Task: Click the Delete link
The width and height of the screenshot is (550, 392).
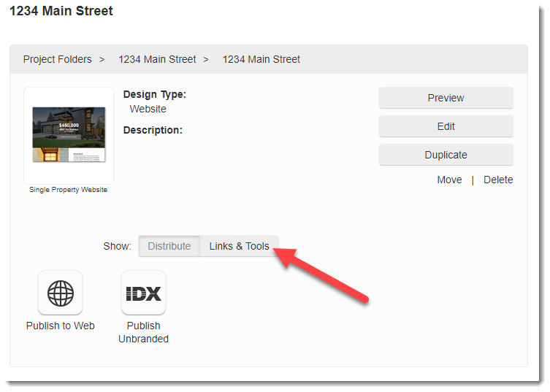Action: 498,180
